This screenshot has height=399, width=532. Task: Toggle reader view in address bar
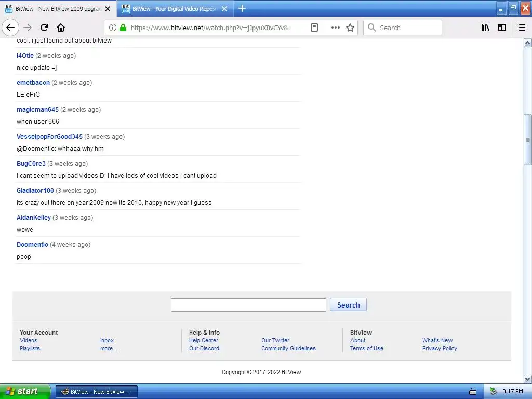pos(314,28)
